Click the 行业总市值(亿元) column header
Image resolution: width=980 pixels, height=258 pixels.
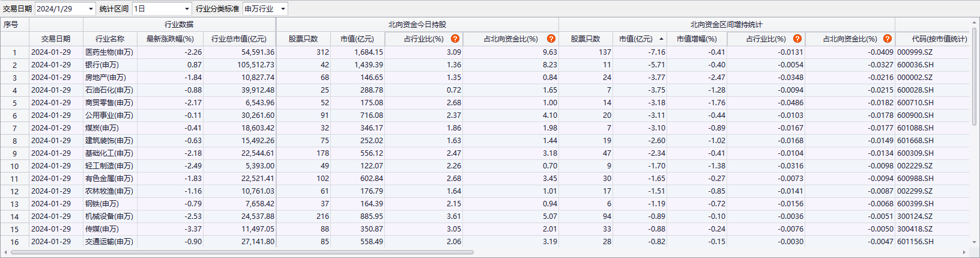tap(239, 39)
